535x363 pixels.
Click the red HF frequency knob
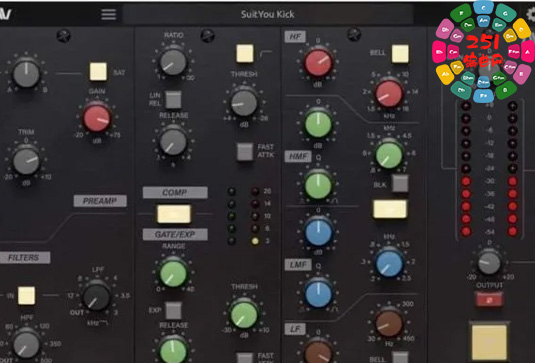389,93
